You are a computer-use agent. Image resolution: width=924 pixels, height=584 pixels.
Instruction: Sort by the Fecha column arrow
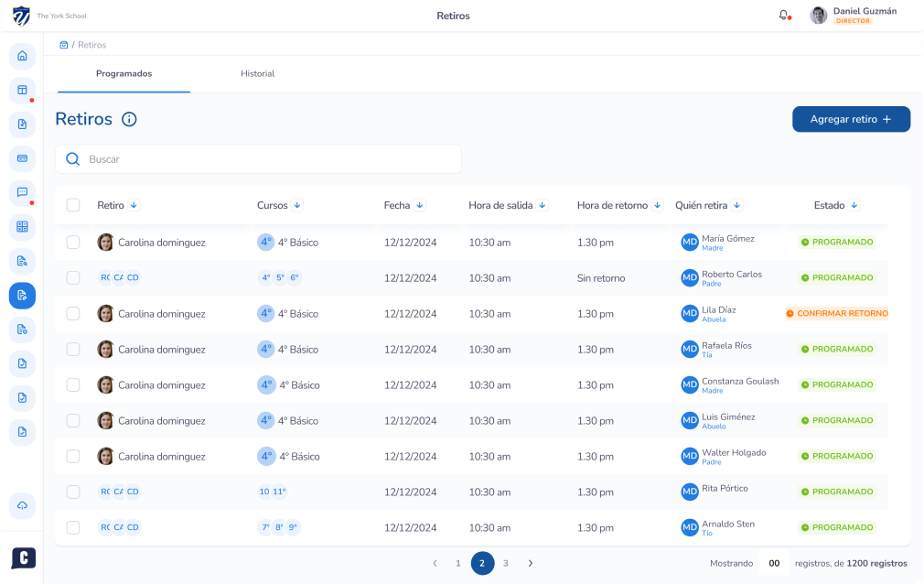pos(420,205)
